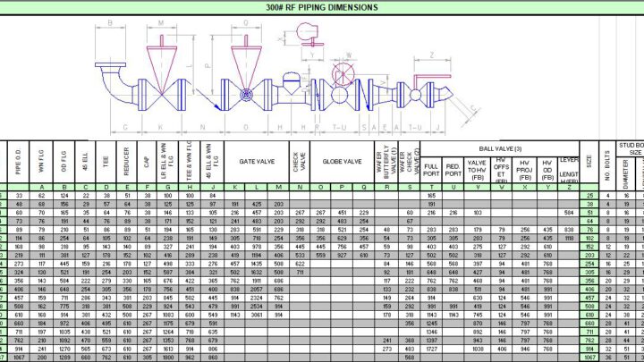The width and height of the screenshot is (644, 362).
Task: Select the green letter "T" cell
Action: pyautogui.click(x=431, y=187)
